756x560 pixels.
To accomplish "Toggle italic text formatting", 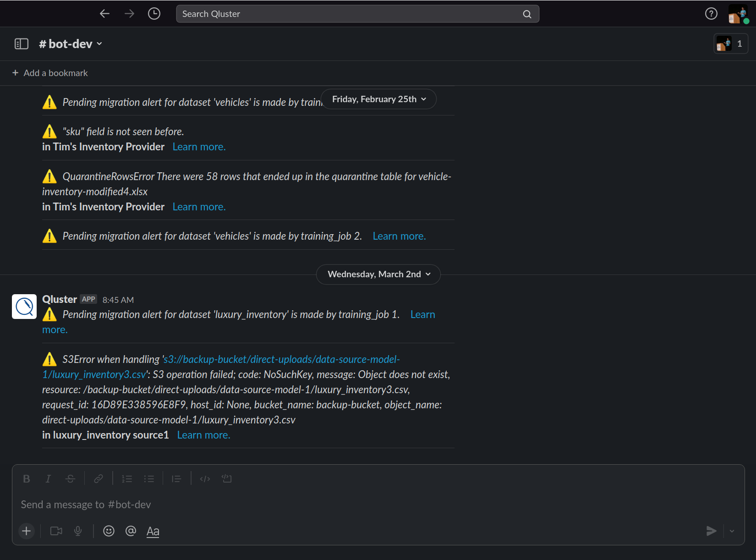I will (x=48, y=479).
